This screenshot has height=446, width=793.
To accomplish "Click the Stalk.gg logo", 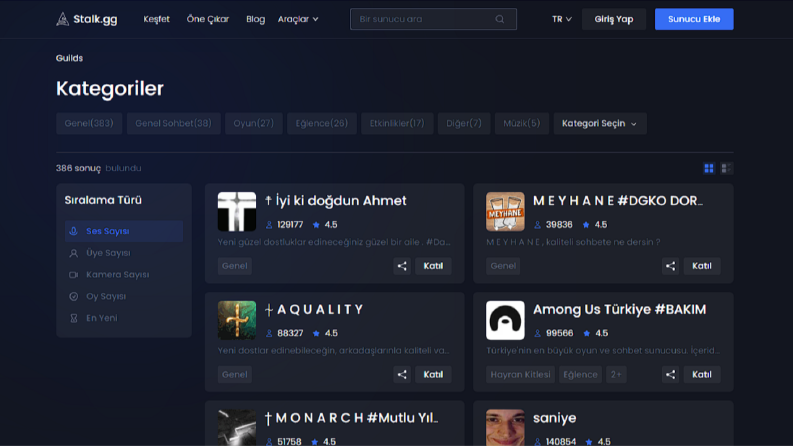I will [86, 19].
